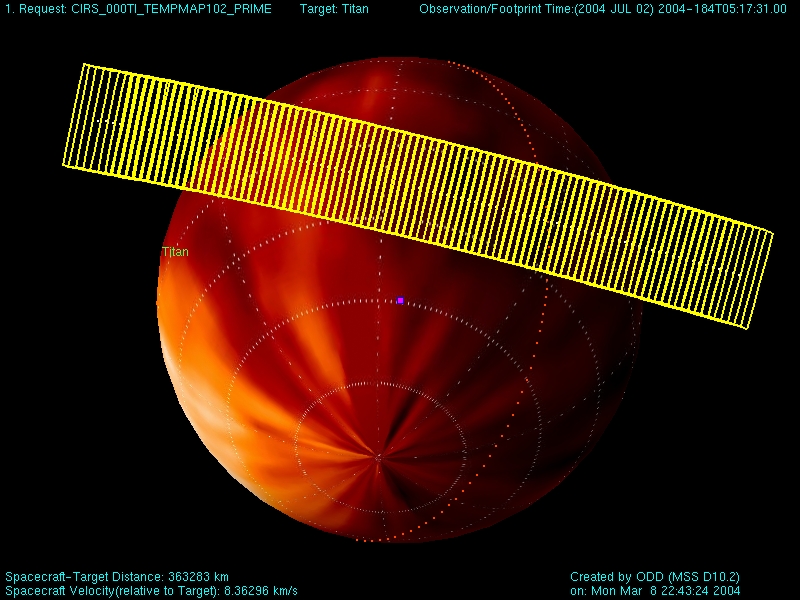Click the request name CIRS_000TI_TEMPMAP102_PRIME text
This screenshot has width=800, height=600.
pos(171,9)
